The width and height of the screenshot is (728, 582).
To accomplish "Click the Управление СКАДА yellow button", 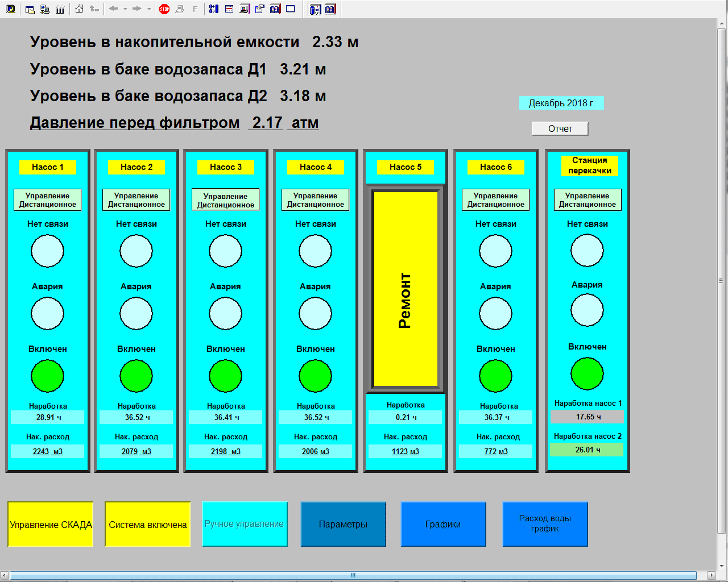I will coord(51,524).
